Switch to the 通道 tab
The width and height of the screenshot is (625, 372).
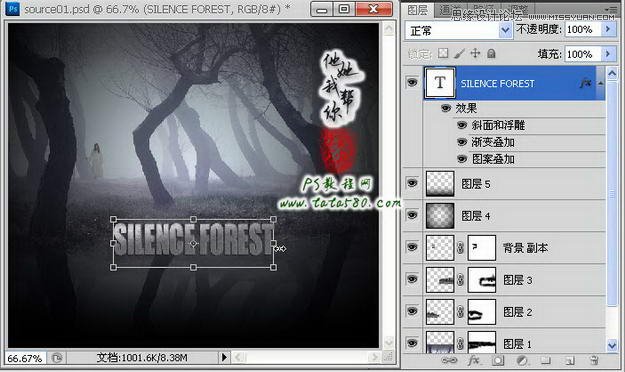click(449, 11)
